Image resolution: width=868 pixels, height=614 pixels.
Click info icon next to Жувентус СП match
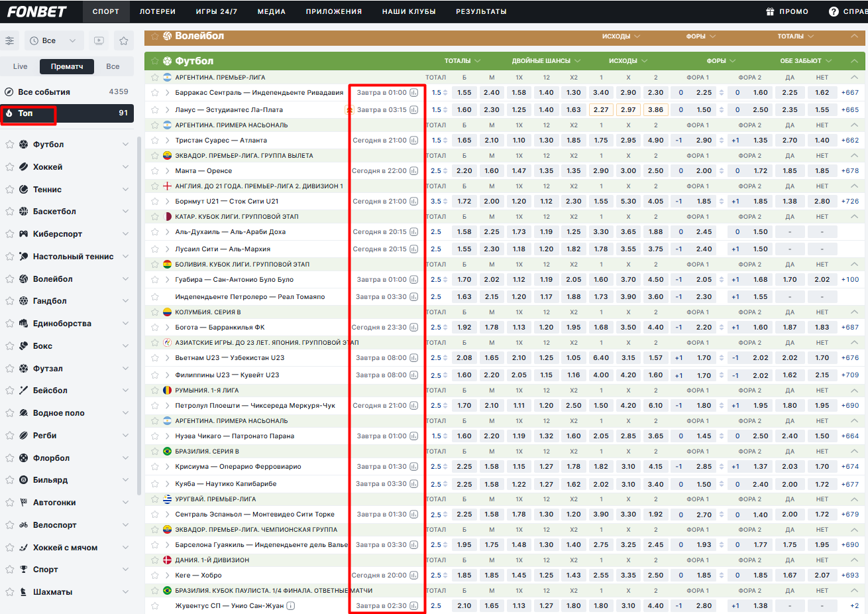(291, 605)
